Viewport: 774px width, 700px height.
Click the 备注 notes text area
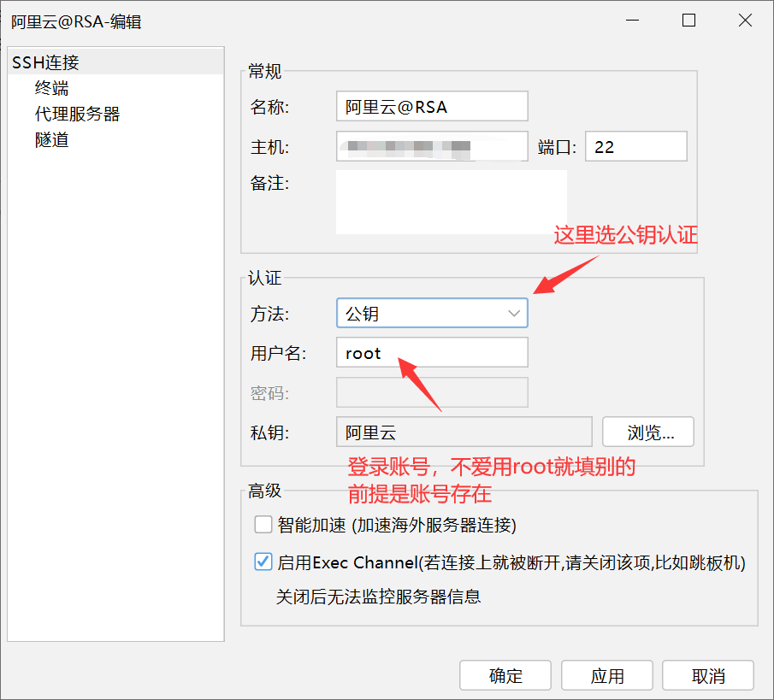[x=452, y=202]
